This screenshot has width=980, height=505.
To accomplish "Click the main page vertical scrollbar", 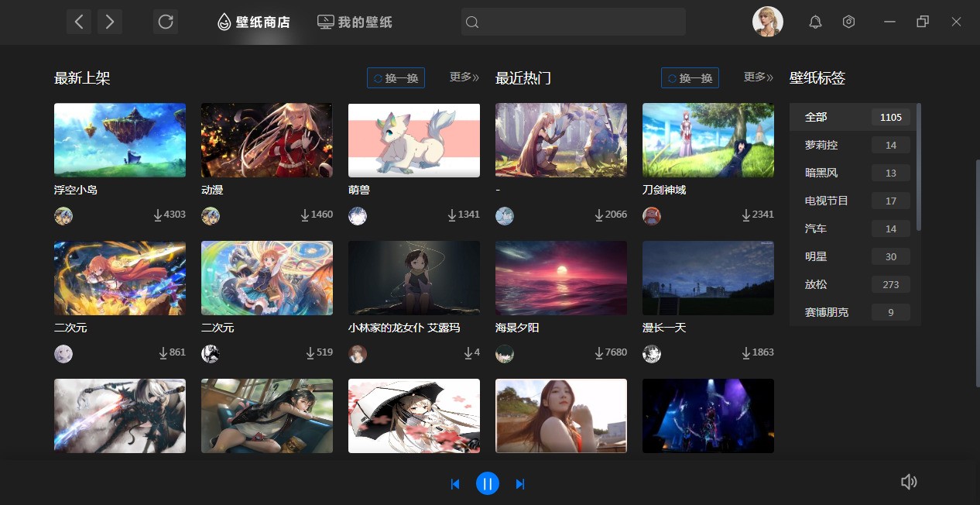I will [977, 275].
